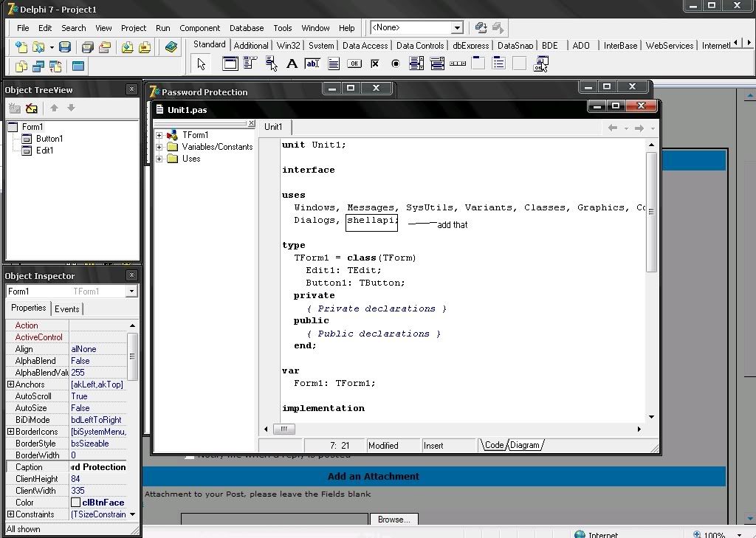The image size is (756, 538).
Task: Select the Label component in the palette
Action: (292, 64)
